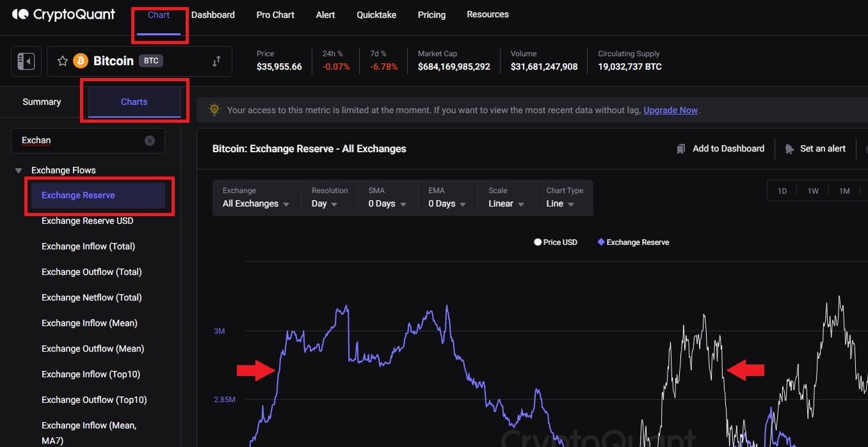Select the 1M time range
This screenshot has height=447, width=868.
coord(844,191)
